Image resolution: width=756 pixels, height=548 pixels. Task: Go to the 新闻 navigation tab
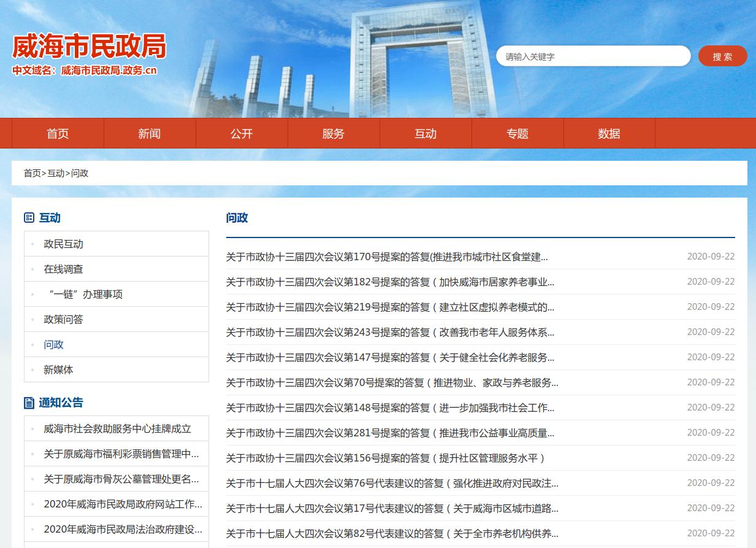(x=150, y=134)
